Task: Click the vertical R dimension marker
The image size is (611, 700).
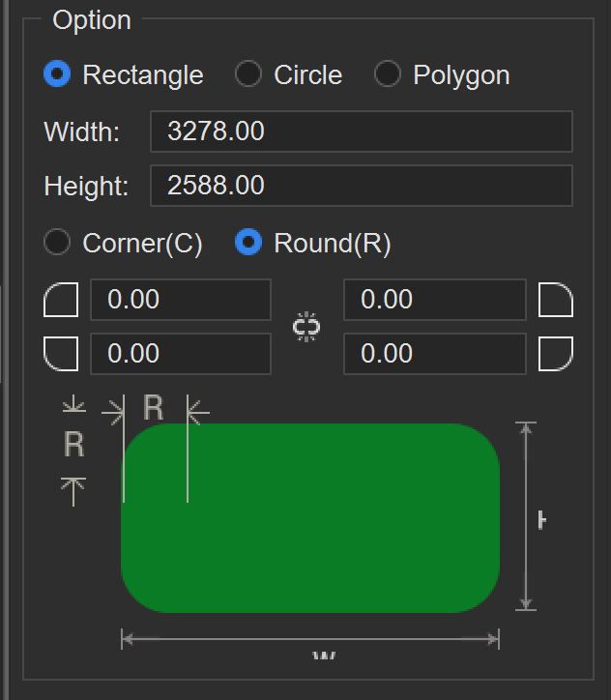Action: [73, 446]
